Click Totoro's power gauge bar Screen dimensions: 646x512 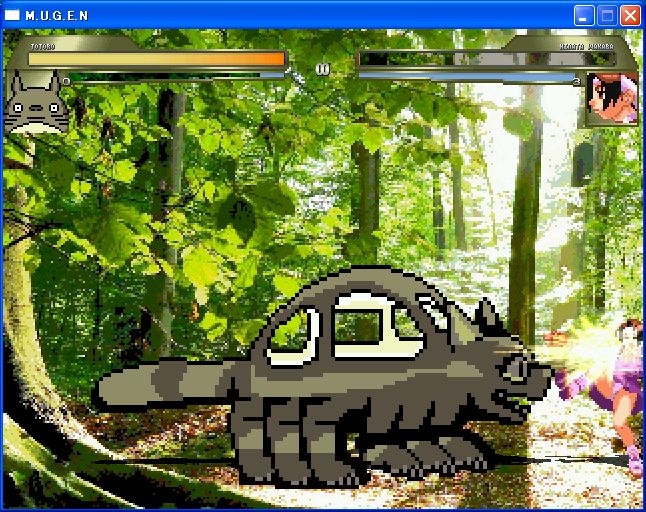click(x=178, y=76)
